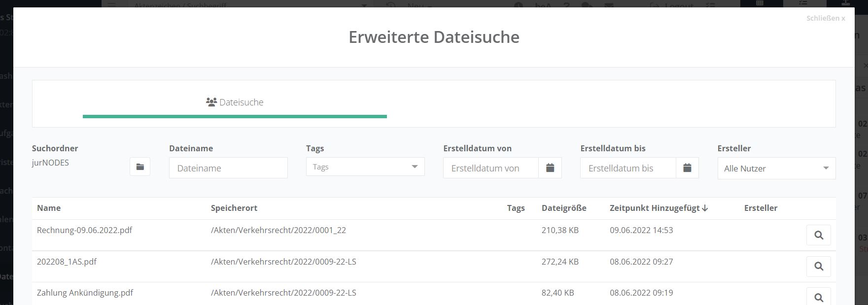The width and height of the screenshot is (868, 305).
Task: Preview Rechnung-09.06.2022.pdf with magnifier icon
Action: (818, 235)
